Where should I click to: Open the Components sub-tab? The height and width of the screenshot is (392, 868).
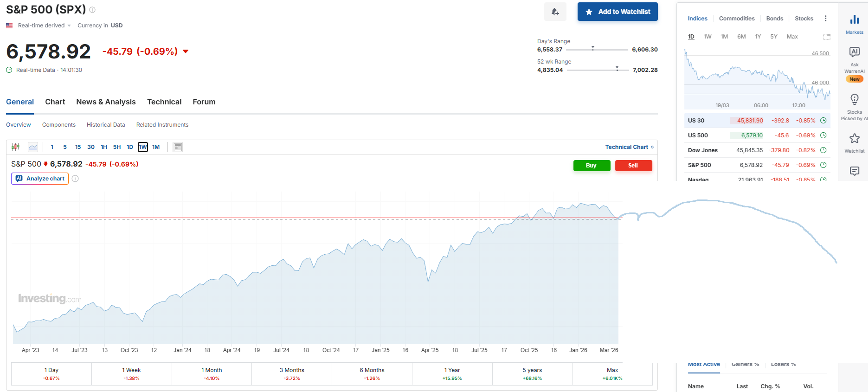tap(59, 125)
